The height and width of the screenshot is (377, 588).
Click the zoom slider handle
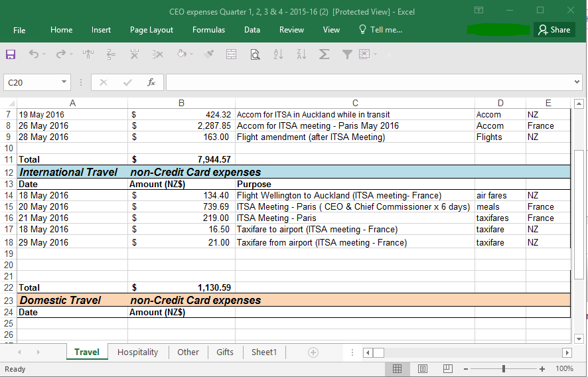pyautogui.click(x=503, y=369)
